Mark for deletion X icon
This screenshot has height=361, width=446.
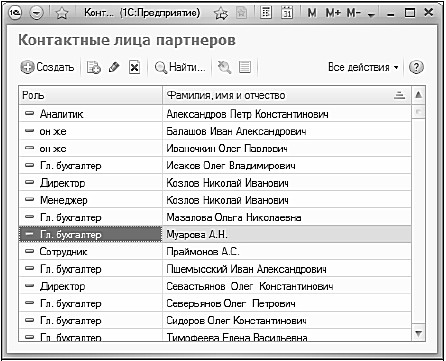(x=134, y=67)
